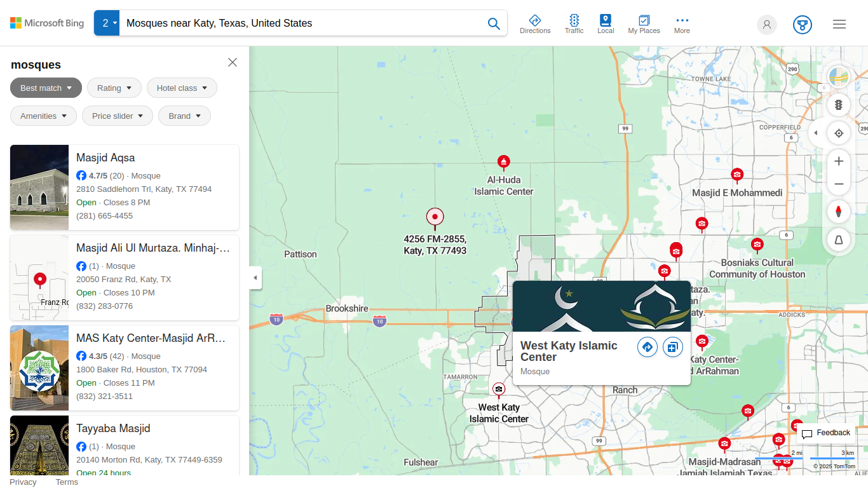Open the More options menu
The height and width of the screenshot is (488, 868).
pyautogui.click(x=682, y=24)
